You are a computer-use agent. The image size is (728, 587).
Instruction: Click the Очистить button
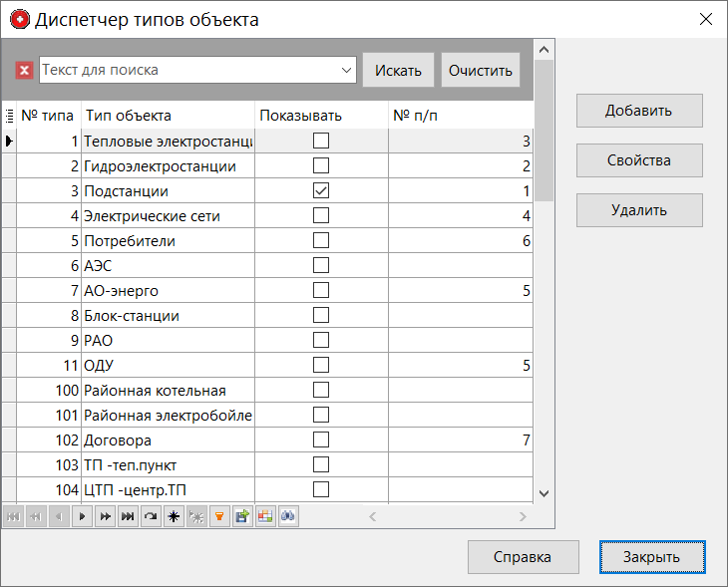481,70
